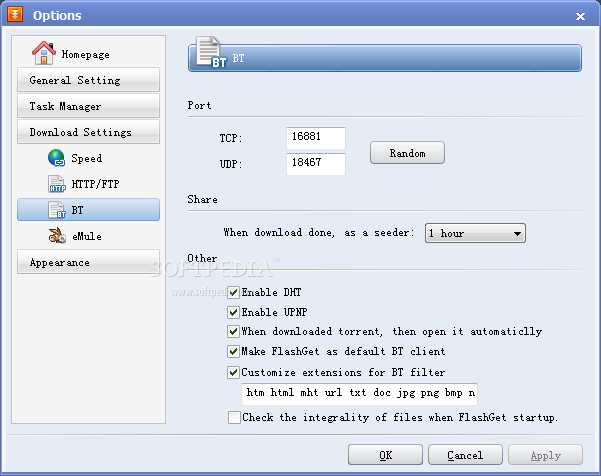The height and width of the screenshot is (476, 601).
Task: Click the FlashGet icon in title bar
Action: point(15,14)
